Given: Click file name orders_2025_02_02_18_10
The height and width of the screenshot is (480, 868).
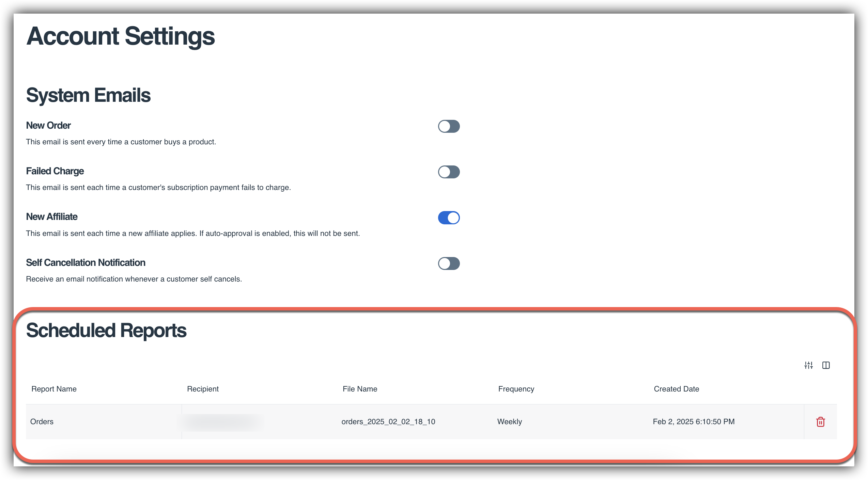Looking at the screenshot, I should point(388,421).
